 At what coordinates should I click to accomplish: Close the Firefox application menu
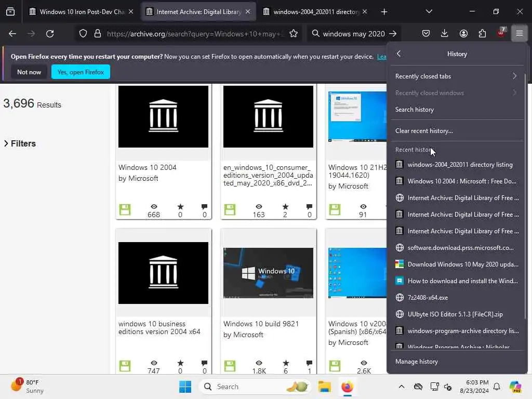(520, 34)
